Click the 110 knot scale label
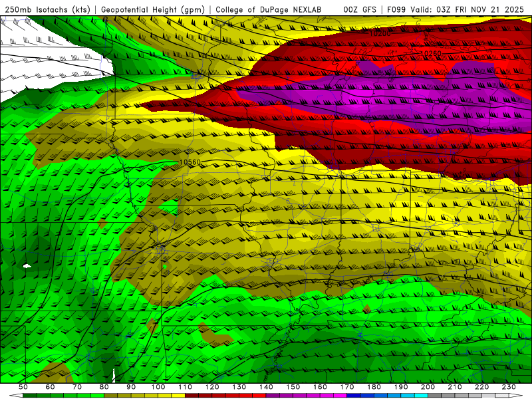Viewport: 532px width, 399px height. 185,387
